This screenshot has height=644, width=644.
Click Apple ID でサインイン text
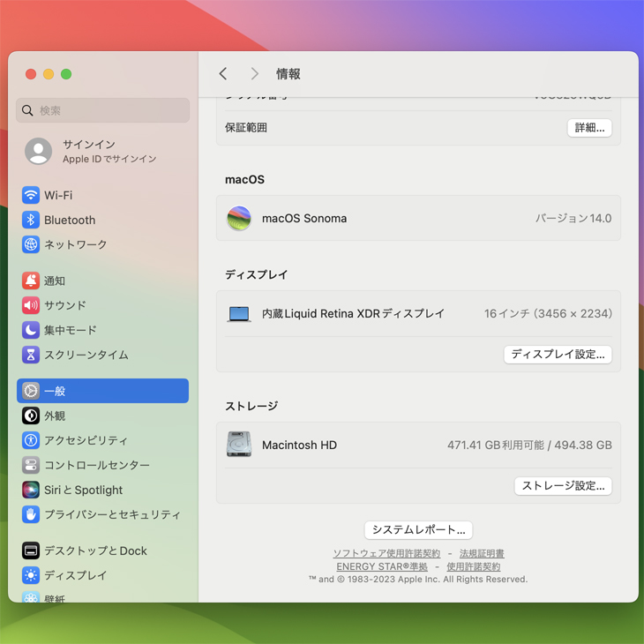109,159
